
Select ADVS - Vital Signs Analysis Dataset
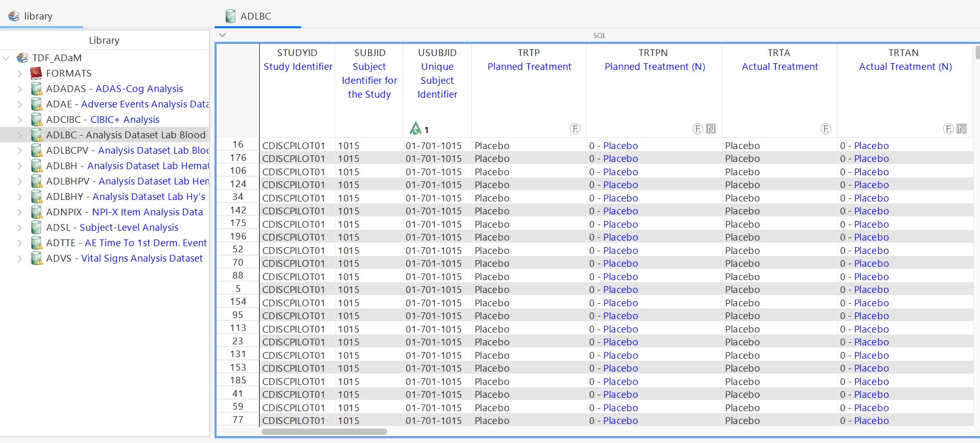point(124,258)
